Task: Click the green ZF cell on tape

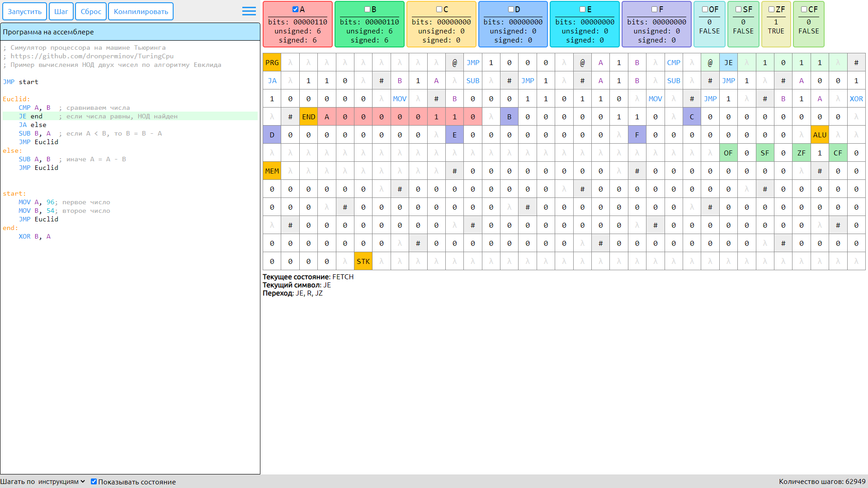Action: 801,153
